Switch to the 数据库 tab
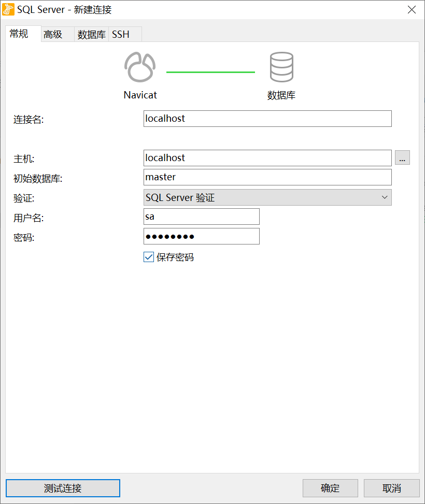425x504 pixels. pos(91,35)
